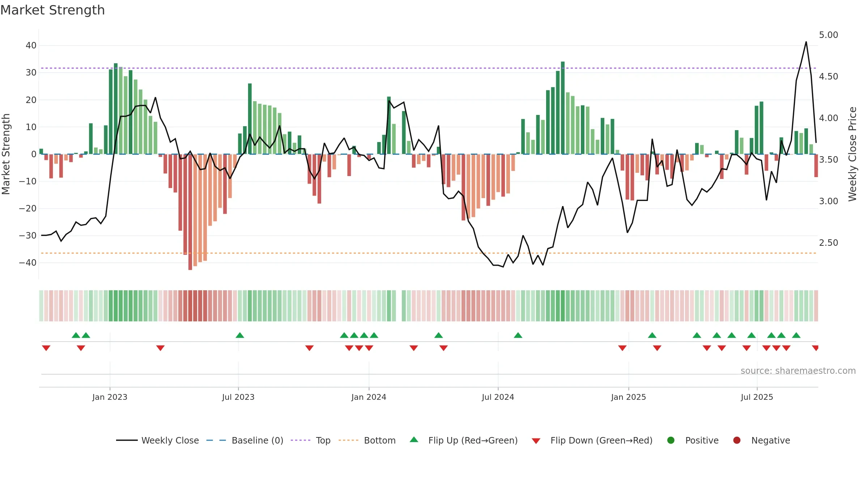Click the Market Strength chart title
This screenshot has height=488, width=868.
coord(52,10)
